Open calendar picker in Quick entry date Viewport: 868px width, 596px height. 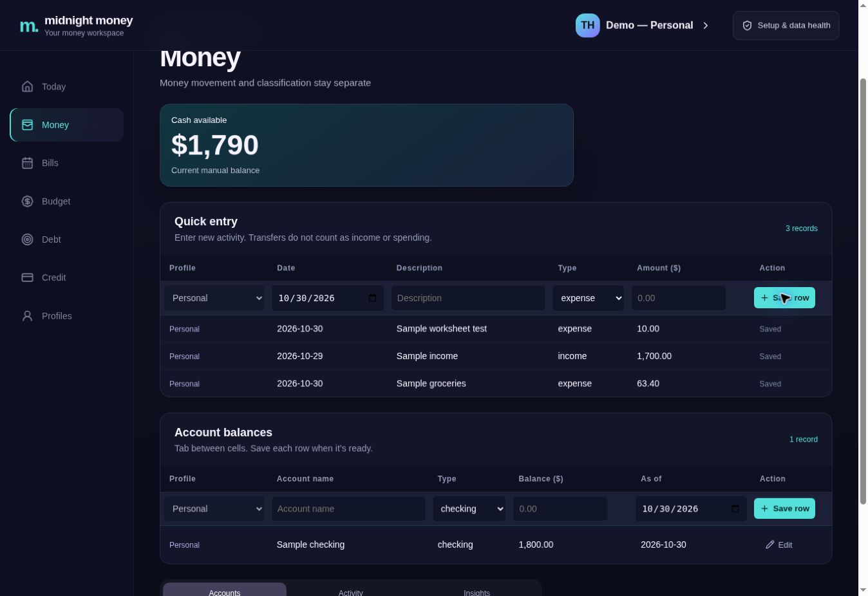pyautogui.click(x=372, y=298)
